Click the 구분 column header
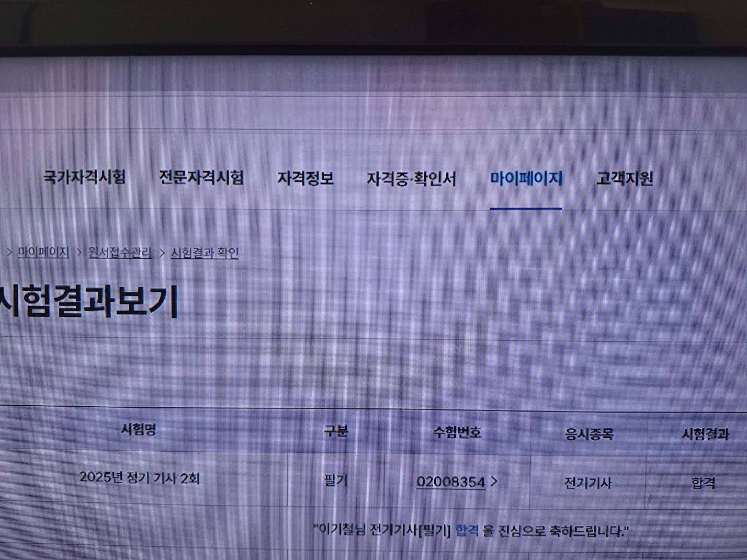747x560 pixels. (x=336, y=431)
